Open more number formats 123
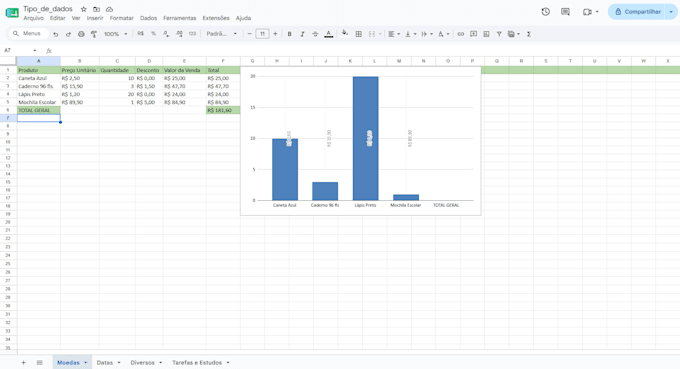 coord(192,34)
